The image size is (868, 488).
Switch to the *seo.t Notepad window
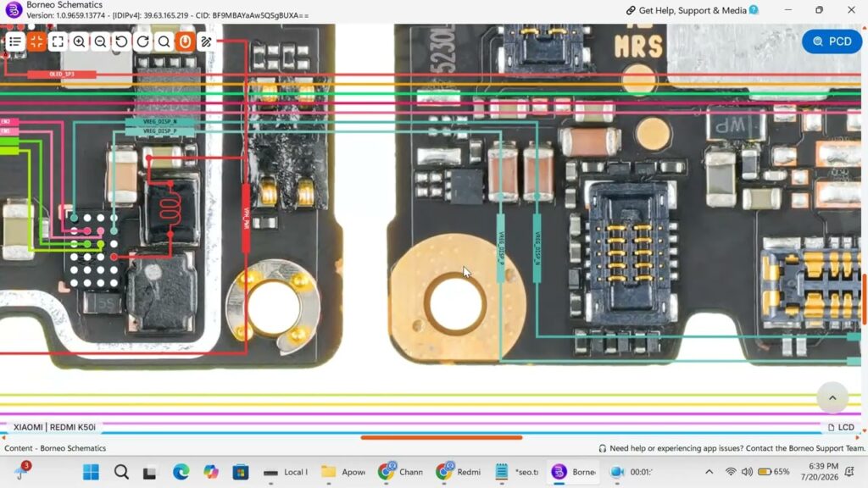coord(516,472)
